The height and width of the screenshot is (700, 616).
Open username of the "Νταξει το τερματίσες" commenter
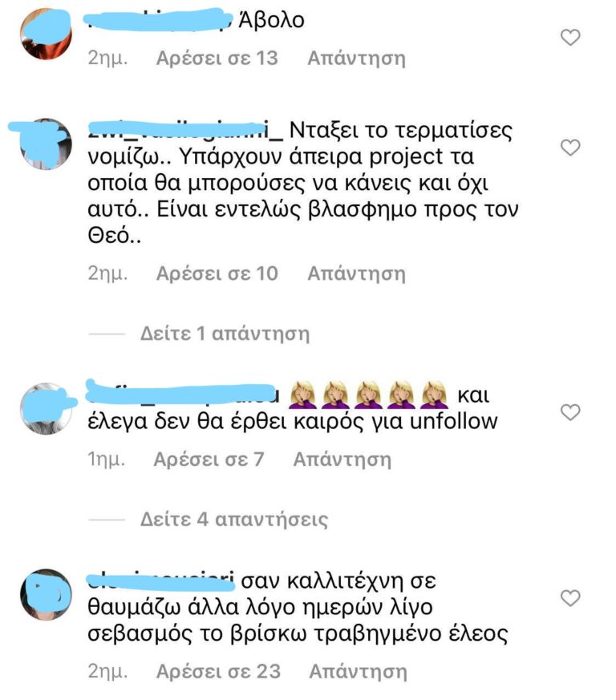coord(185,130)
